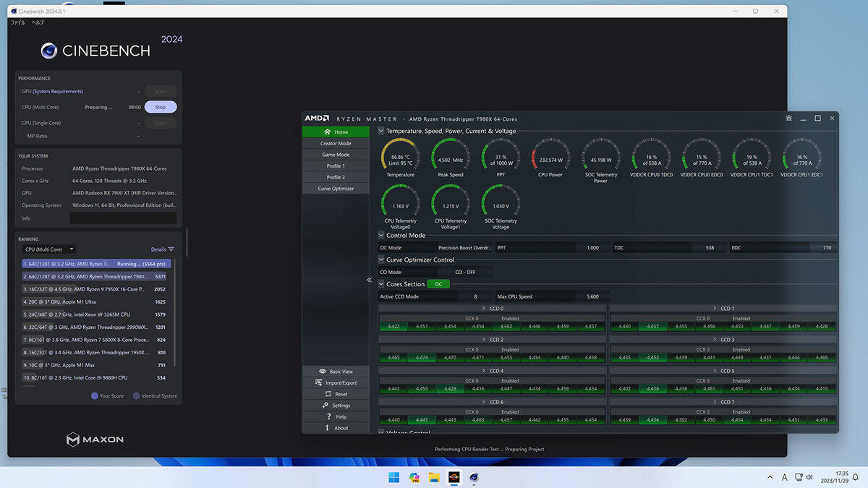This screenshot has height=488, width=868.
Task: Show hidden system tray icons
Action: [769, 477]
